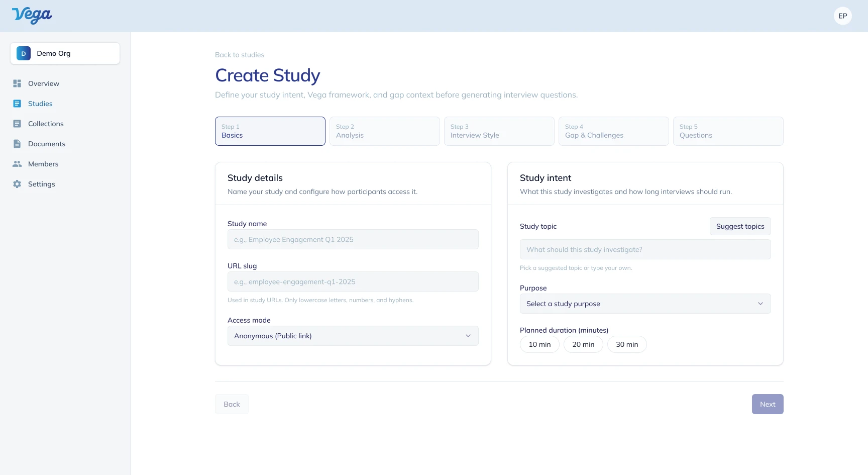Expand the Select a study purpose dropdown

point(645,304)
